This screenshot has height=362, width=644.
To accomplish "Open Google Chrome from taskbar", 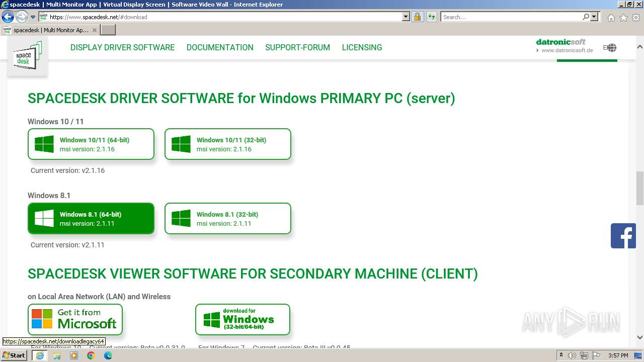I will [91, 355].
